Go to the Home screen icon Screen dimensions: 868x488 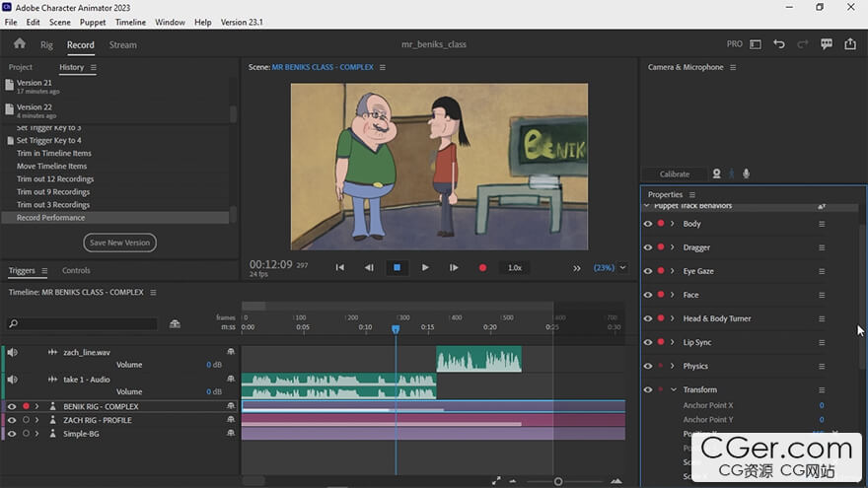click(x=20, y=43)
